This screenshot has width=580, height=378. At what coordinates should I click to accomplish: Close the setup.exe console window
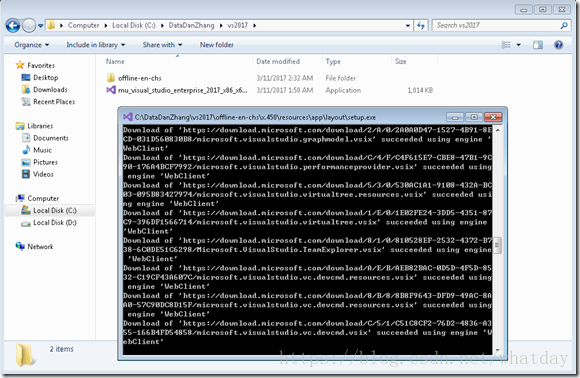click(x=493, y=117)
